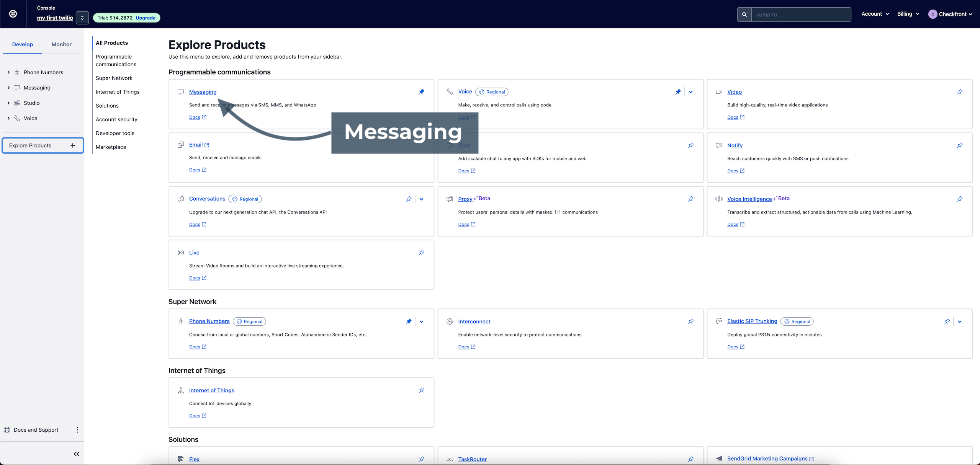The height and width of the screenshot is (465, 980).
Task: Open Docs and Support in sidebar
Action: pos(36,430)
